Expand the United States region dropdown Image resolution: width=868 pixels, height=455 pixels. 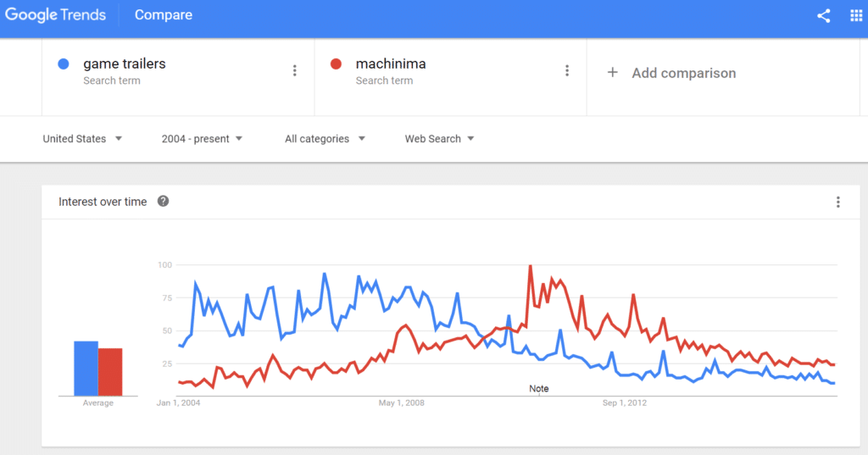82,139
